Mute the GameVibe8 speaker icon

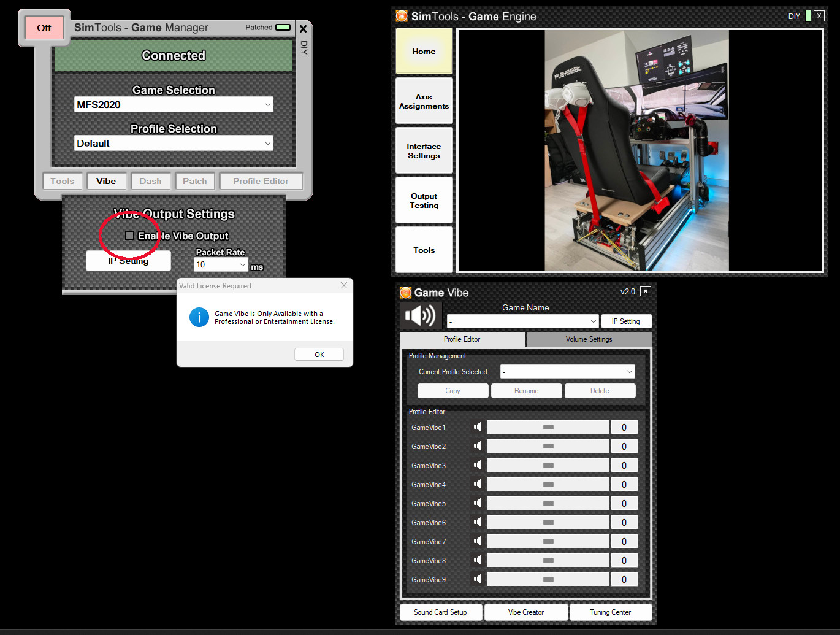coord(478,560)
